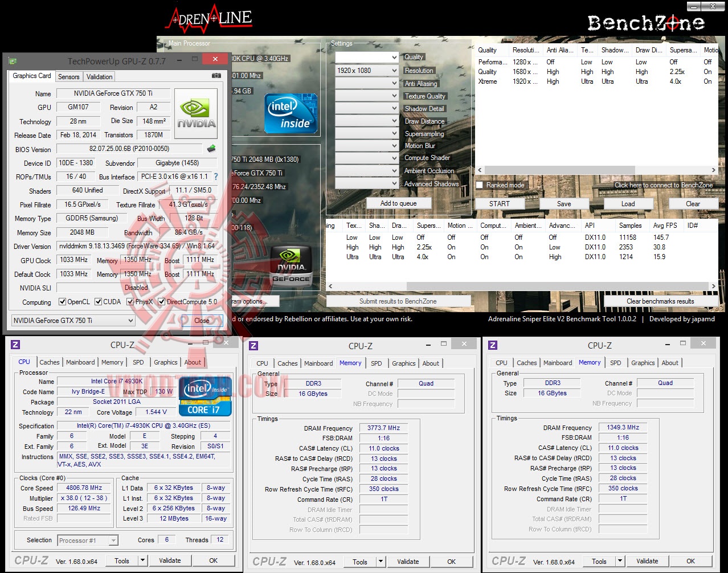
Task: Toggle the DirectCompute 5.0 checkbox
Action: [x=162, y=302]
